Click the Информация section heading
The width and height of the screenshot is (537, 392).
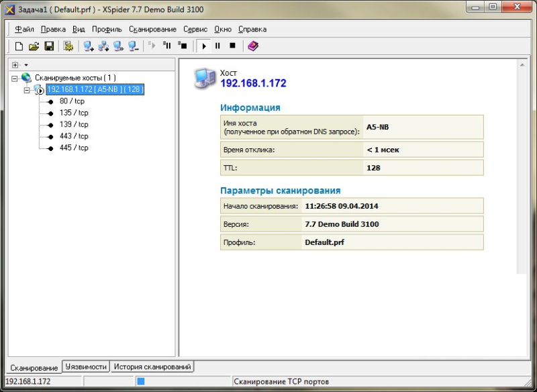[x=250, y=107]
